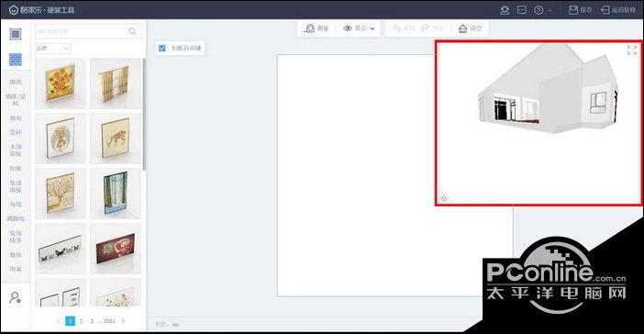Toggle the 扣板自动铺 checkbox
This screenshot has width=644, height=334.
162,48
